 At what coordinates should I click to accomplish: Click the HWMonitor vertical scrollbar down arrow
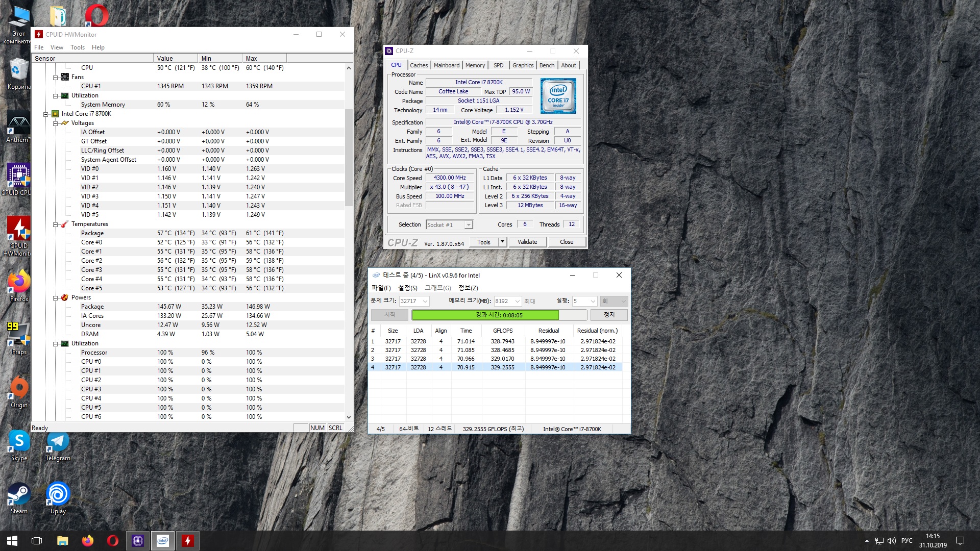pos(349,417)
